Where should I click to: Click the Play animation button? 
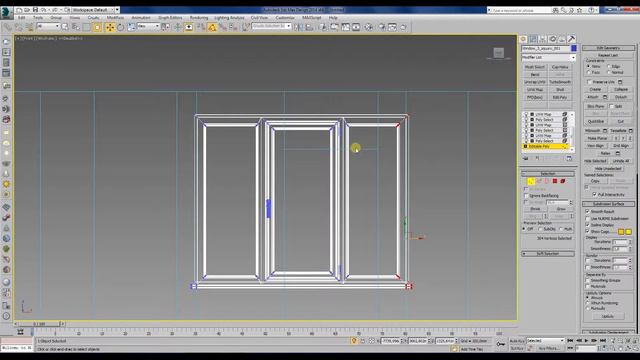[x=587, y=340]
